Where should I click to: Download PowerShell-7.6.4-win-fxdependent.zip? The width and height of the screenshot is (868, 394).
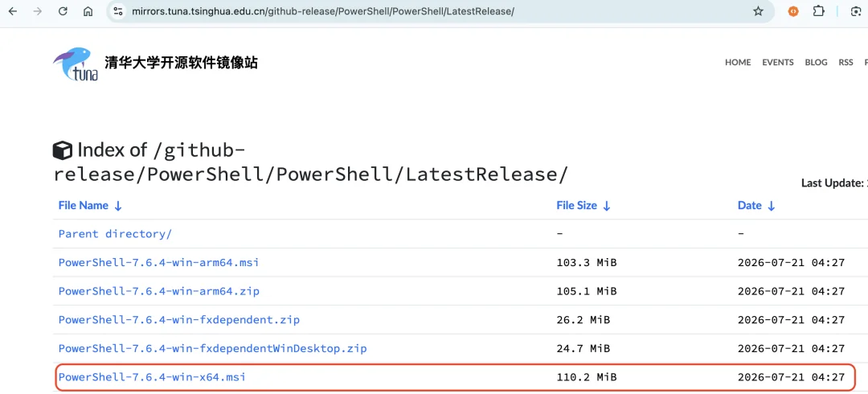pos(179,320)
